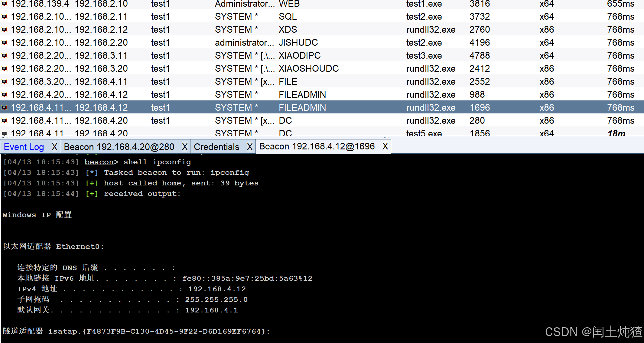This screenshot has width=644, height=343.
Task: Select the highlighted FILEADMIN pid 1696 row
Action: [302, 108]
